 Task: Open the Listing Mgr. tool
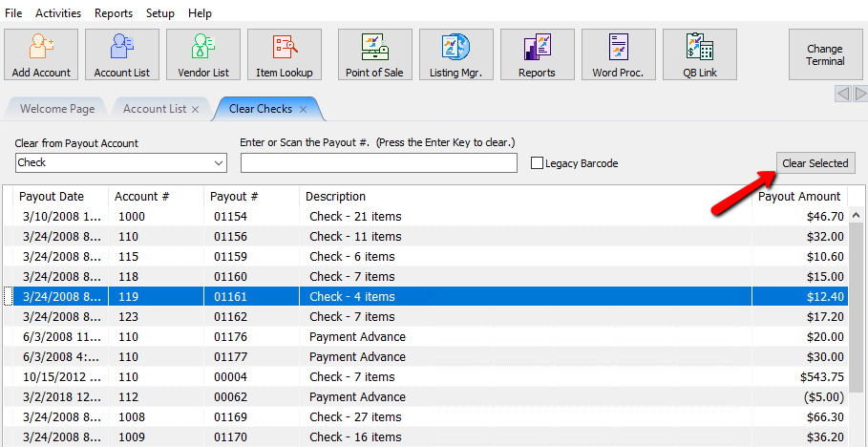coord(456,54)
